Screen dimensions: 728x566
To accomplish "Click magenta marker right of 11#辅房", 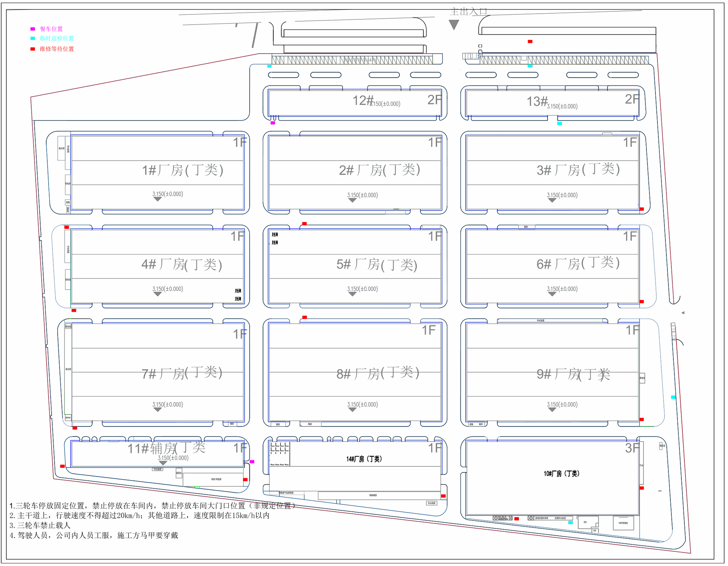I will pyautogui.click(x=252, y=462).
